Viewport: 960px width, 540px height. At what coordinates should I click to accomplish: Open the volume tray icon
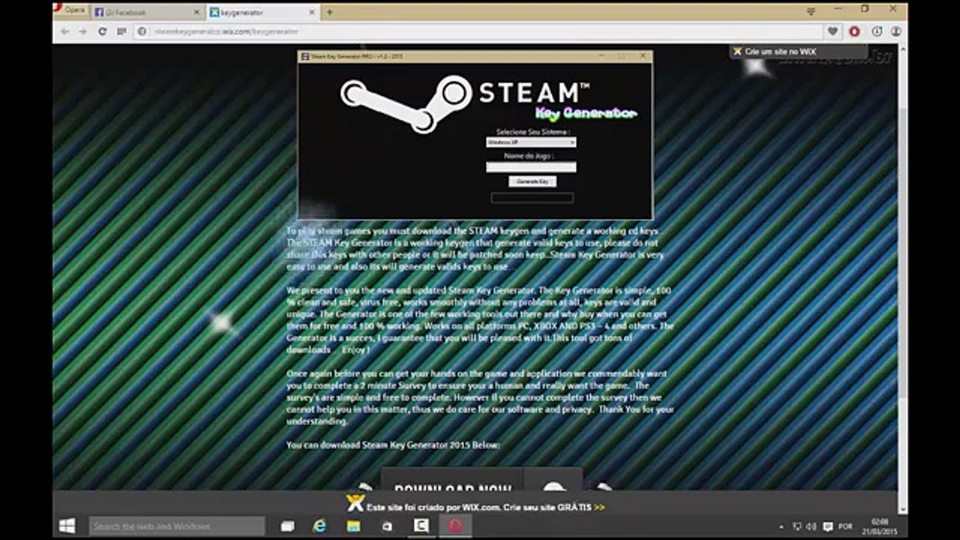coord(812,527)
